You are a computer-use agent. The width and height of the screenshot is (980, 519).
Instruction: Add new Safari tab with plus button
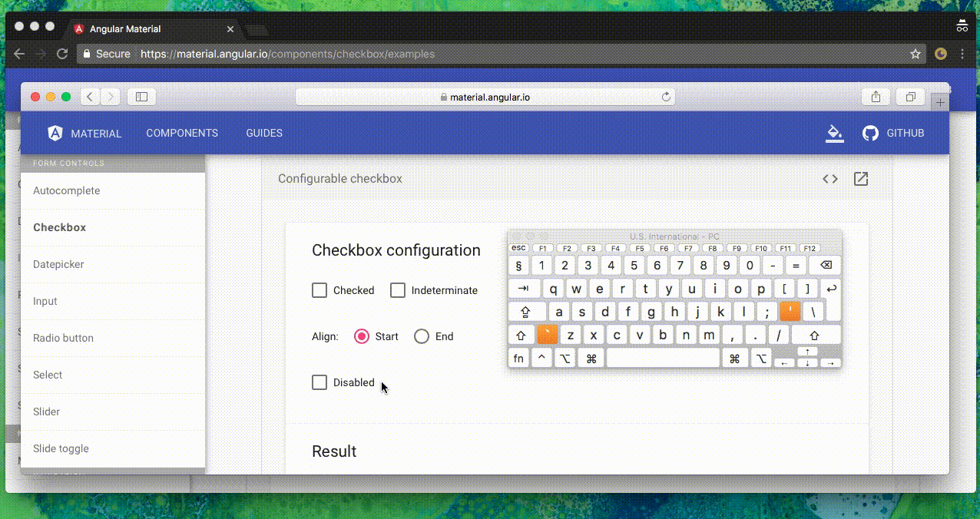(x=940, y=102)
